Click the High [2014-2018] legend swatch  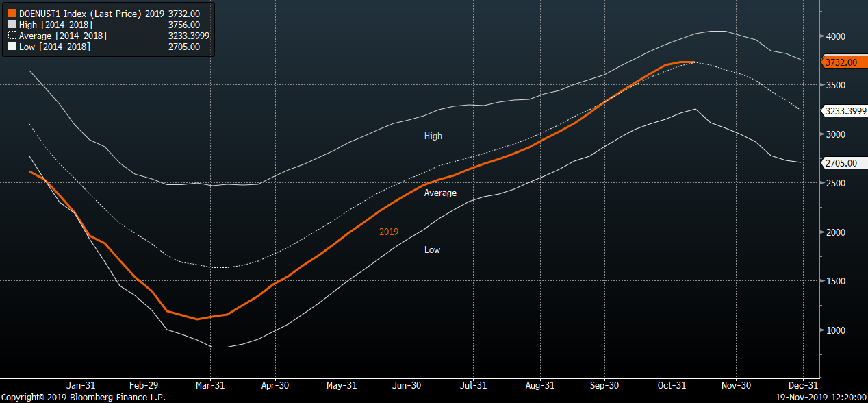12,25
